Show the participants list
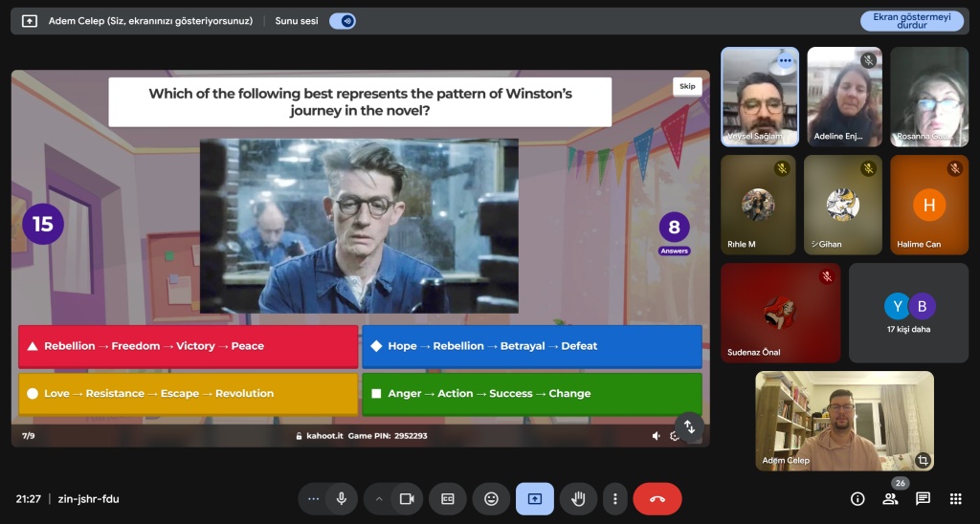 tap(890, 499)
